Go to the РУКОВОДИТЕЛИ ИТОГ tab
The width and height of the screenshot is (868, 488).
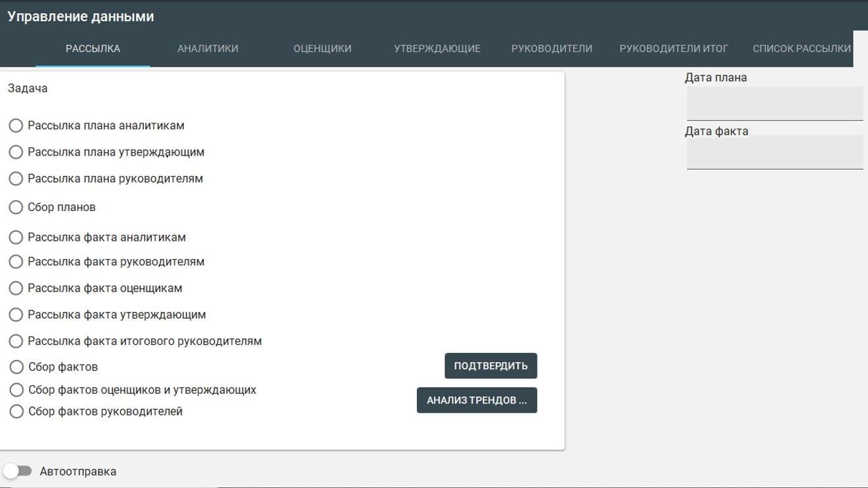click(x=673, y=48)
